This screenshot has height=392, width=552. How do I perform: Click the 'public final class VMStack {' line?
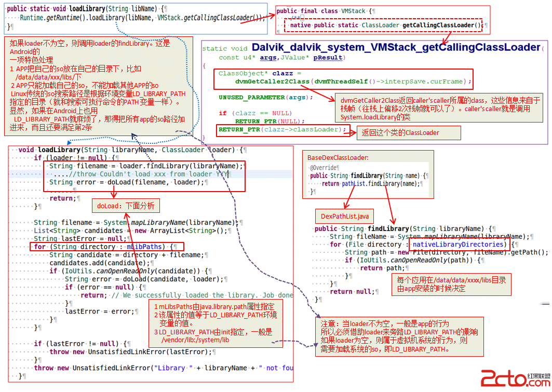click(326, 11)
